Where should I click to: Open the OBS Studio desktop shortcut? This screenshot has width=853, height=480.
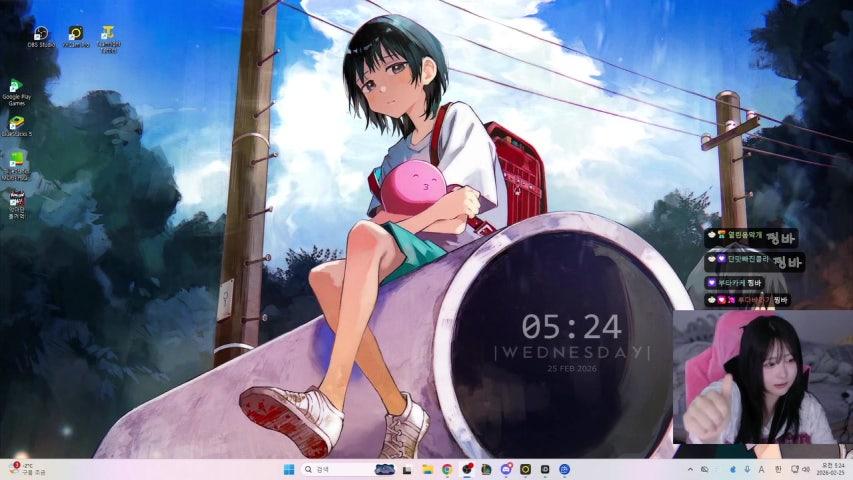pyautogui.click(x=41, y=37)
